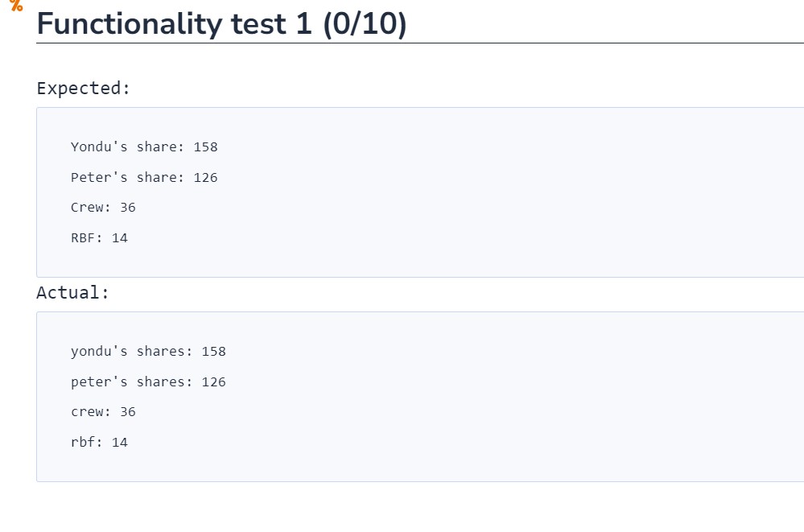
Task: Click the 14 value after uppercase RBF
Action: (119, 238)
